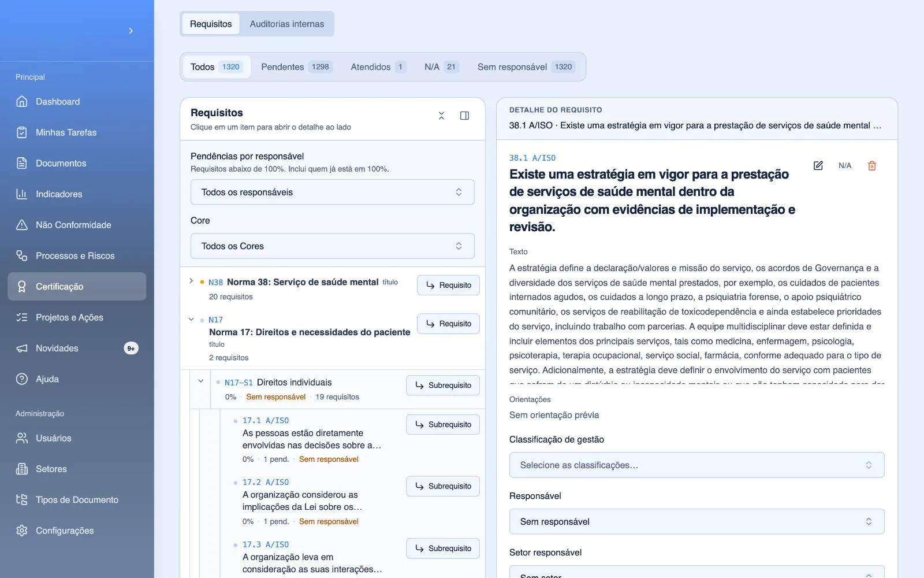924x578 pixels.
Task: Delete requirement 38.1 with the trash icon
Action: pos(872,166)
